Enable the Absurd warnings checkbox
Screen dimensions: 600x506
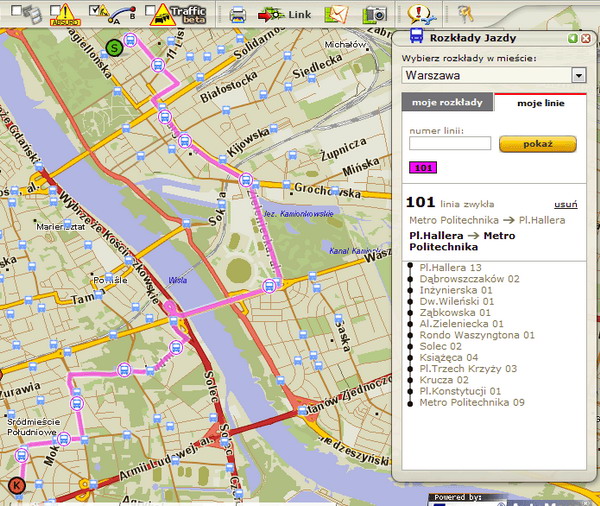click(55, 10)
